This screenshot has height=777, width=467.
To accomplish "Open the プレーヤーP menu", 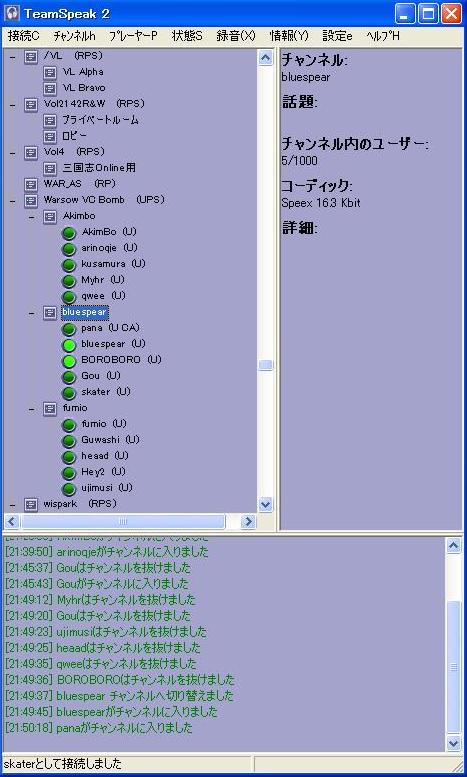I will tap(133, 36).
